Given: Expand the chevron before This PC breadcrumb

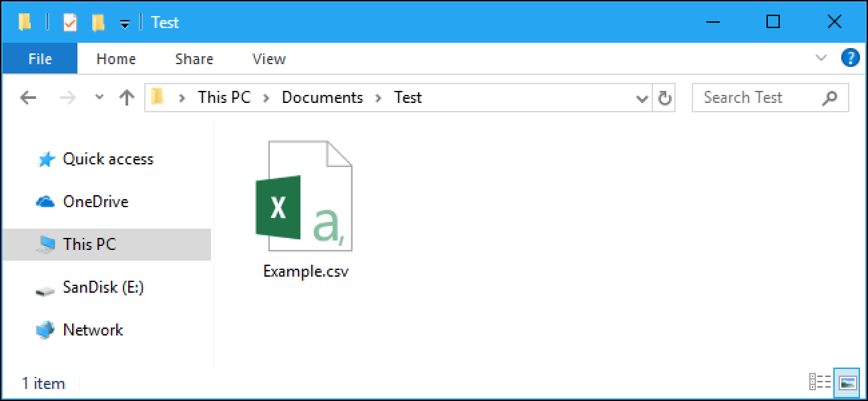Looking at the screenshot, I should tap(181, 98).
